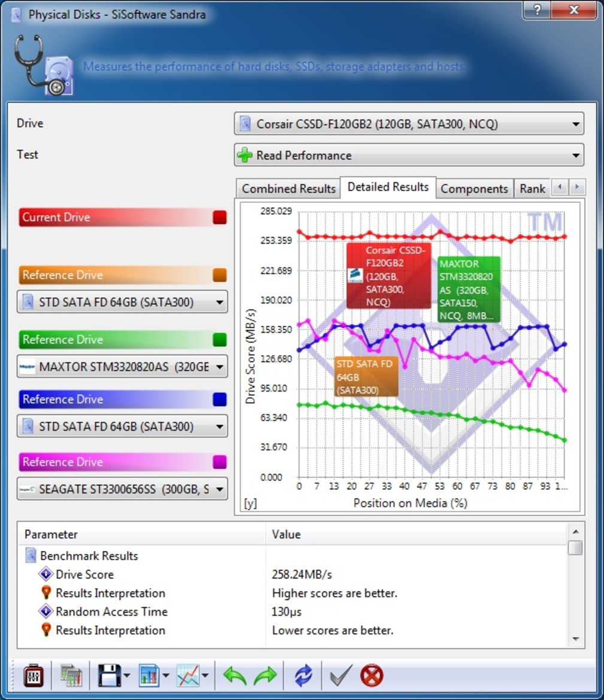Click the Parameter column header
This screenshot has width=604, height=700.
tap(142, 534)
